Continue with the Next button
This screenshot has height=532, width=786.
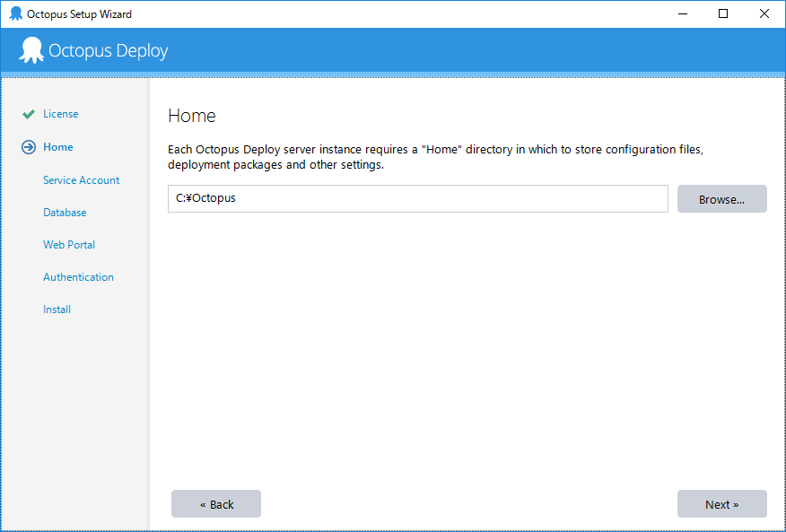pyautogui.click(x=721, y=504)
